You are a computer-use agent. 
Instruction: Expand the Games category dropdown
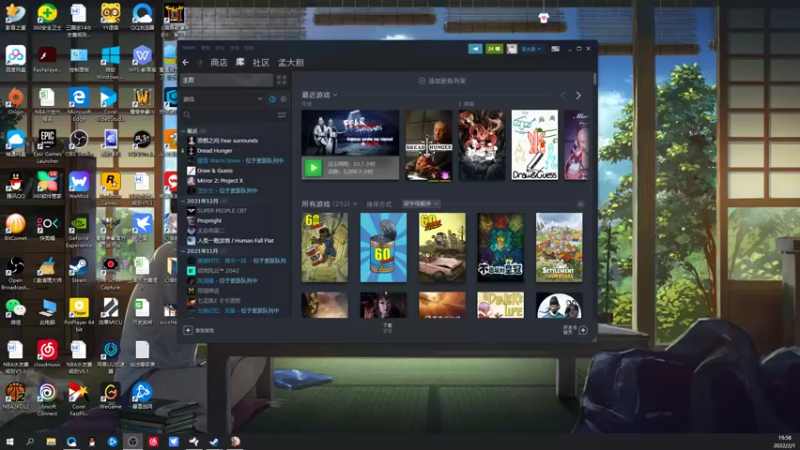pos(260,99)
